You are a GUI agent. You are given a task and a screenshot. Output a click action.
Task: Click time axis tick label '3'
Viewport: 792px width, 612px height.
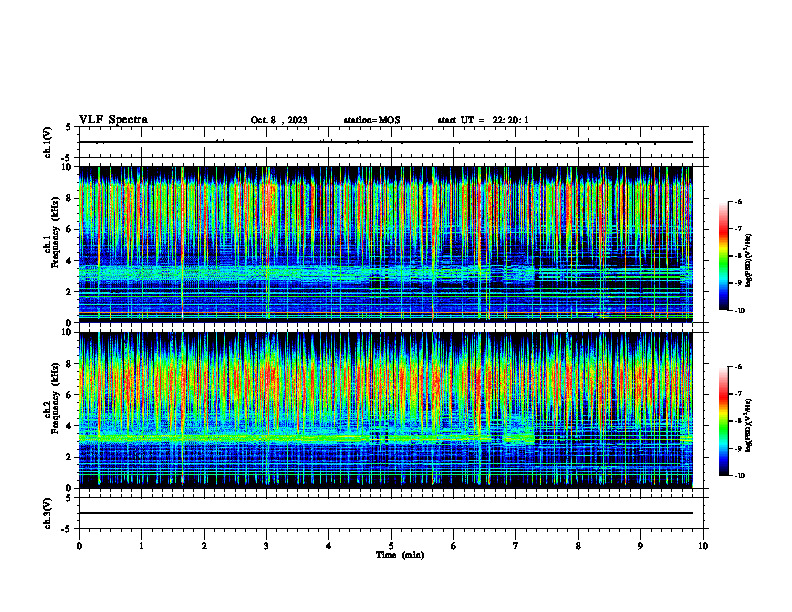coord(266,546)
